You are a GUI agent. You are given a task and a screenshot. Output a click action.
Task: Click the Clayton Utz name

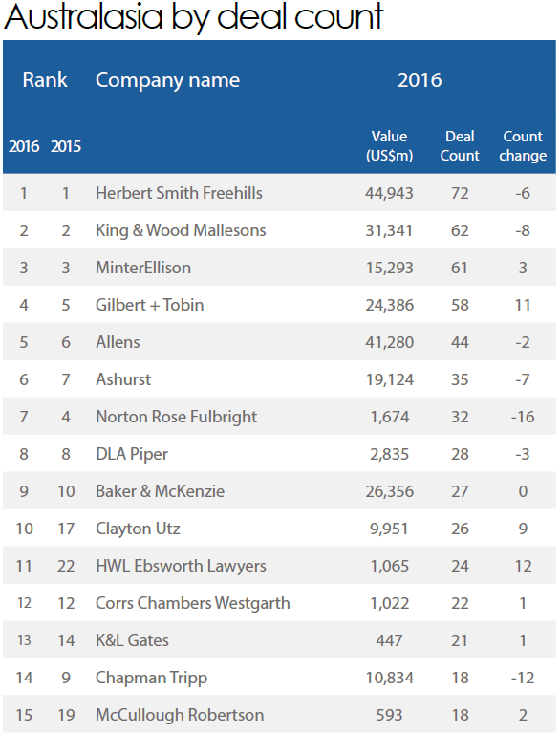tap(139, 529)
